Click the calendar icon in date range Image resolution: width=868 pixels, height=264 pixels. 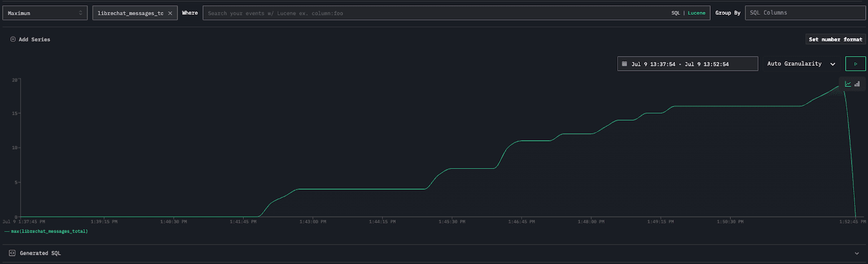pos(624,64)
